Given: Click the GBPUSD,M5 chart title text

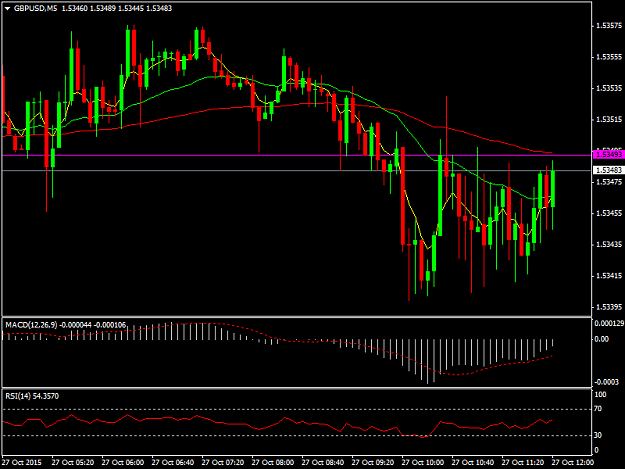Looking at the screenshot, I should pyautogui.click(x=35, y=8).
